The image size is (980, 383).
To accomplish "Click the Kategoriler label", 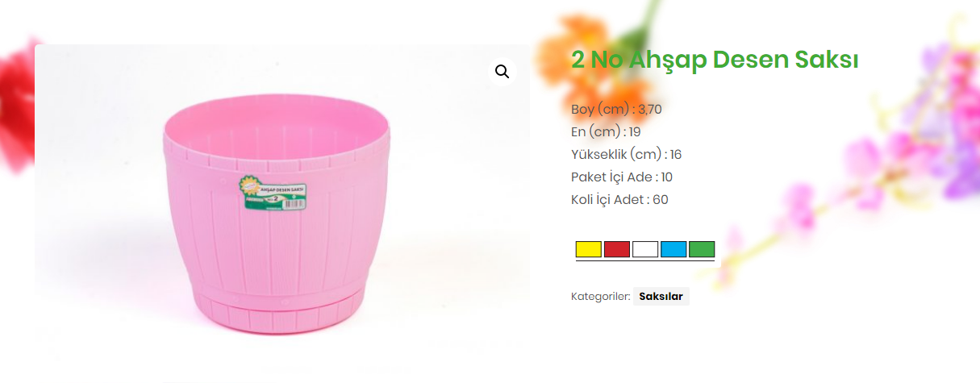I will pyautogui.click(x=600, y=297).
